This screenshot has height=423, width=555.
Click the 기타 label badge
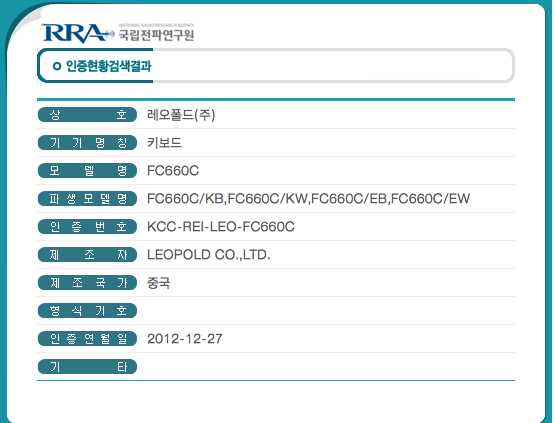point(87,367)
